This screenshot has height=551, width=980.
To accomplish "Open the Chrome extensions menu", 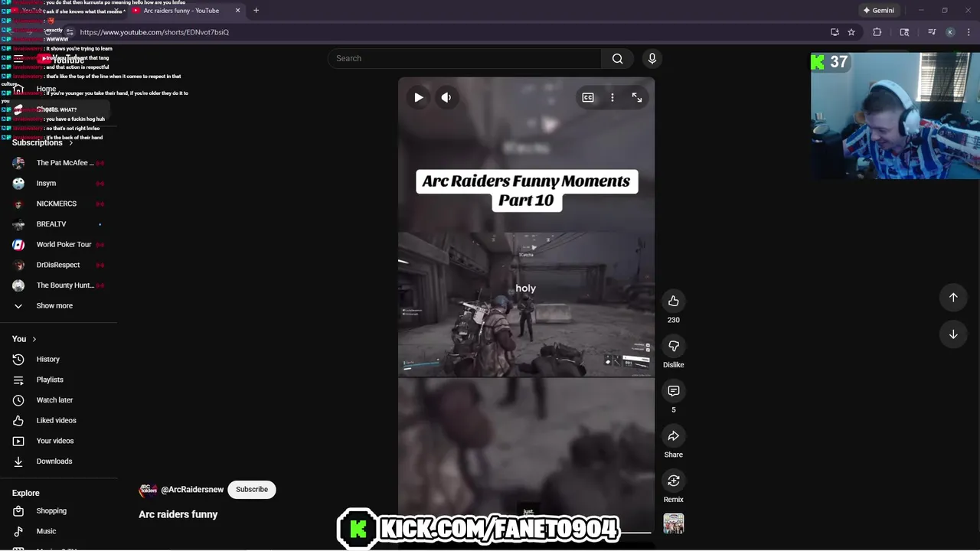I will (877, 32).
